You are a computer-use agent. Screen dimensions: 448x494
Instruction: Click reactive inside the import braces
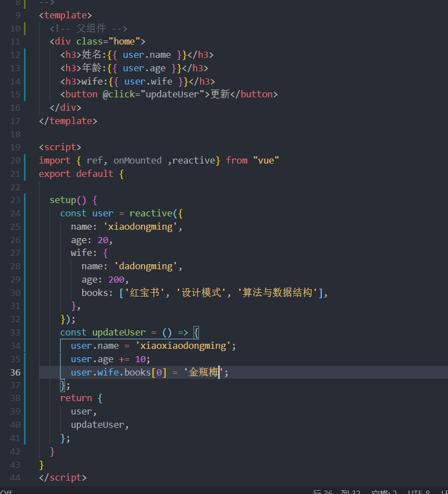193,161
